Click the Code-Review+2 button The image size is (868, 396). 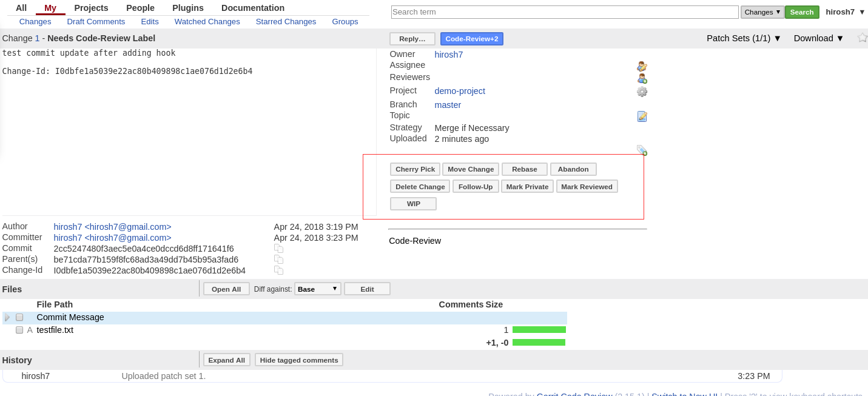click(x=472, y=39)
